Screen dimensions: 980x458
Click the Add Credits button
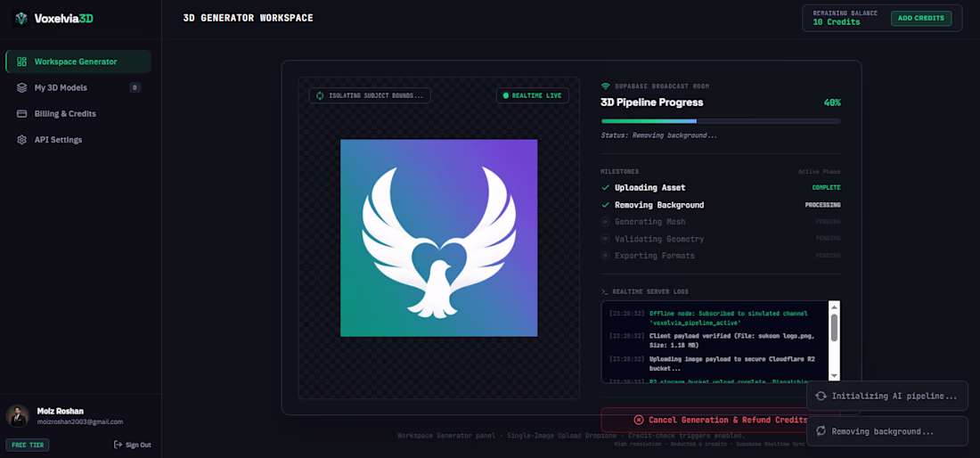(920, 18)
